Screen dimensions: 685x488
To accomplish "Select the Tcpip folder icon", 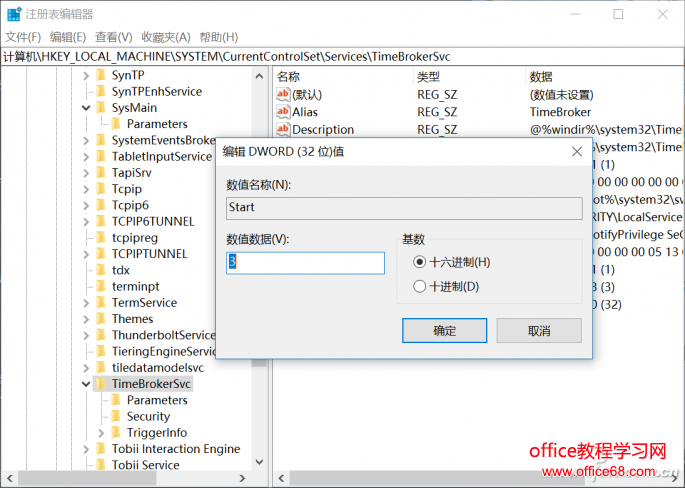I will click(101, 189).
